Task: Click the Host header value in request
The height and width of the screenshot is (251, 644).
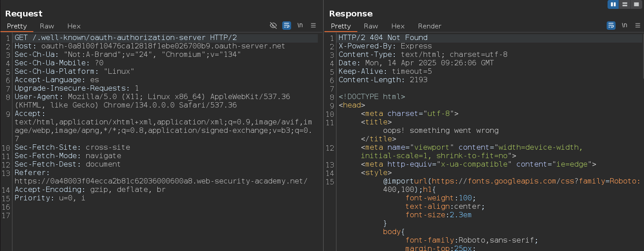Action: (163, 46)
